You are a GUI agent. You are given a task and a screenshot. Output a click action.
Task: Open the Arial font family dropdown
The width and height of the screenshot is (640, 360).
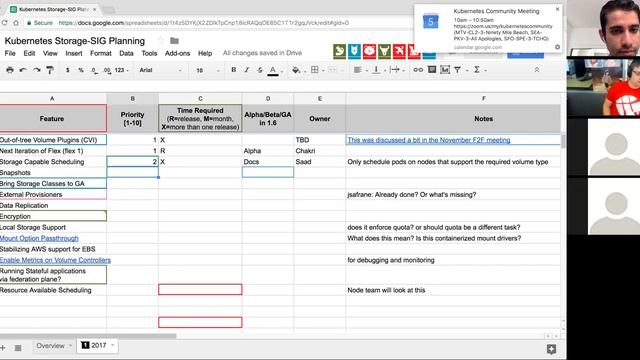(160, 70)
